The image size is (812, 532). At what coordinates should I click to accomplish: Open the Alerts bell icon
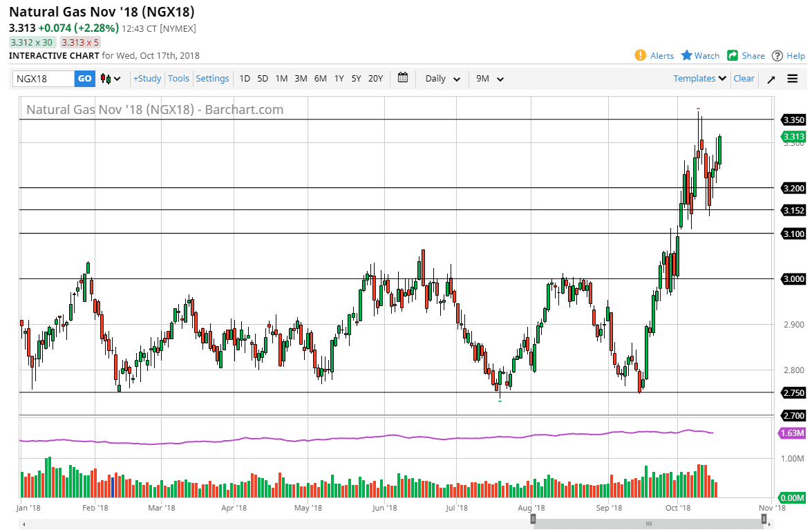[x=640, y=55]
